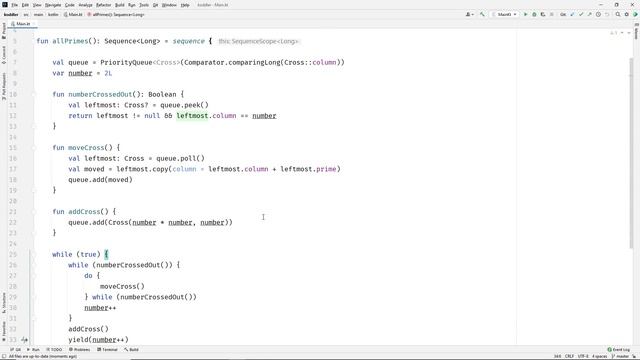640x360 pixels.
Task: Open the Run menu
Action: point(132,5)
